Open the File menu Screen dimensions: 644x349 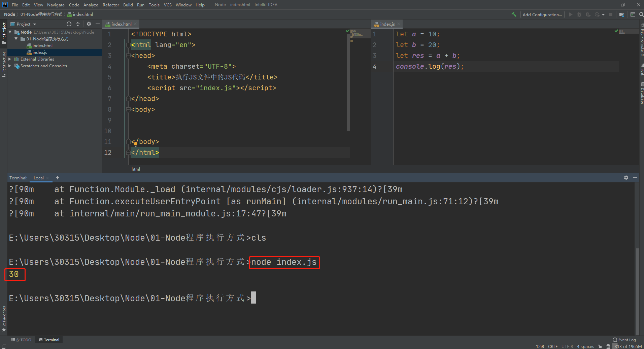tap(15, 5)
